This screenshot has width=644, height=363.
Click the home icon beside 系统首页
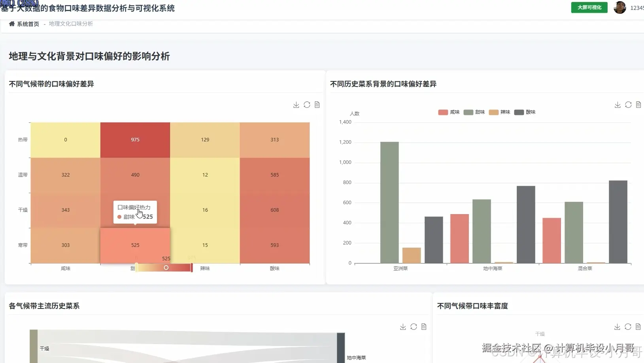[12, 24]
